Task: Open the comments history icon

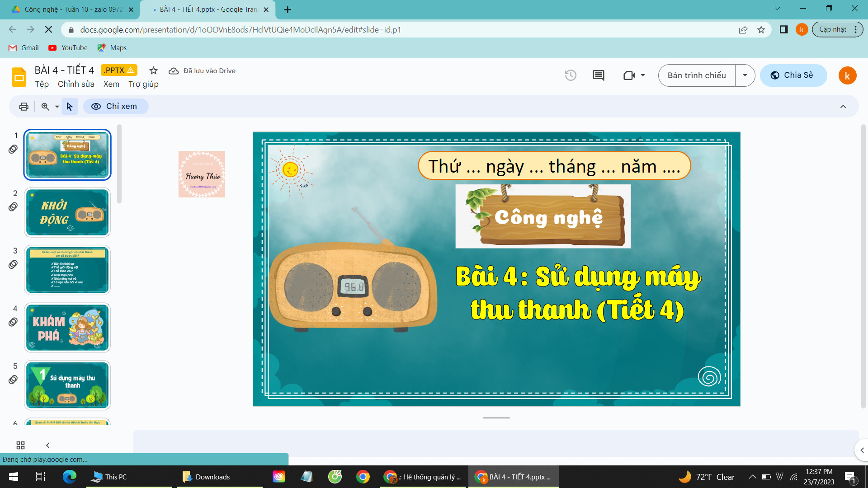Action: point(599,75)
